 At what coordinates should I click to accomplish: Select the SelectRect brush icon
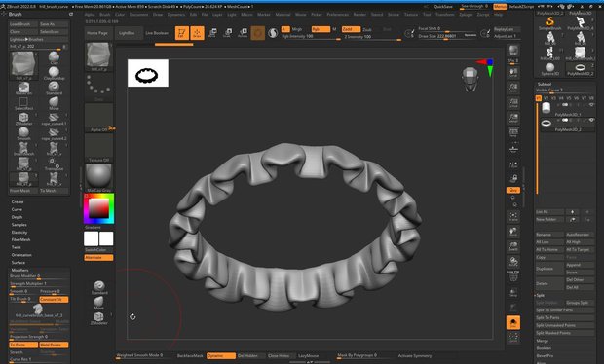[23, 103]
